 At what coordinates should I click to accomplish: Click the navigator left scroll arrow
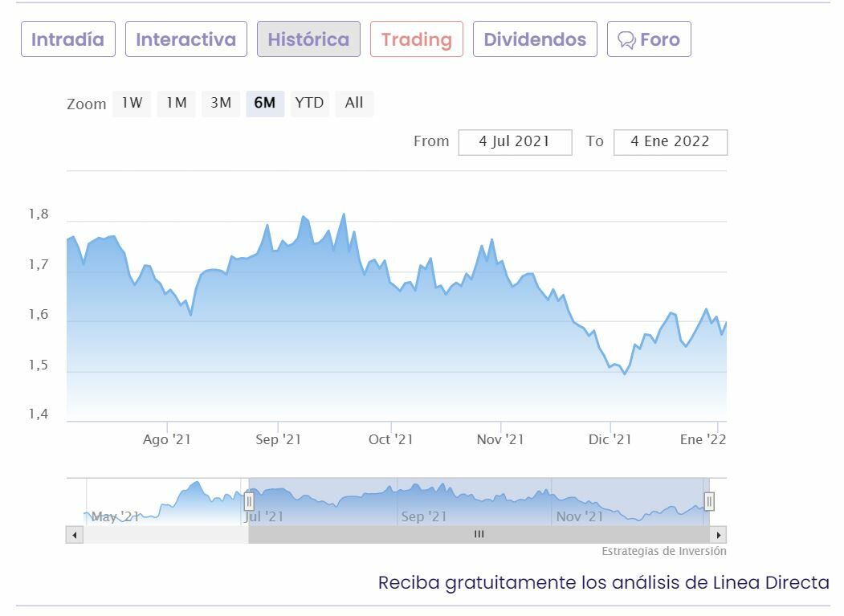pyautogui.click(x=75, y=535)
